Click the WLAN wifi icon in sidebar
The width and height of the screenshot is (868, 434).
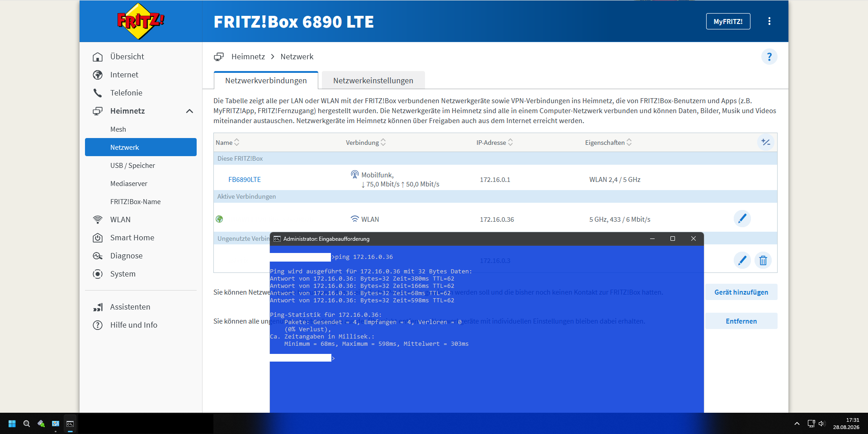98,219
